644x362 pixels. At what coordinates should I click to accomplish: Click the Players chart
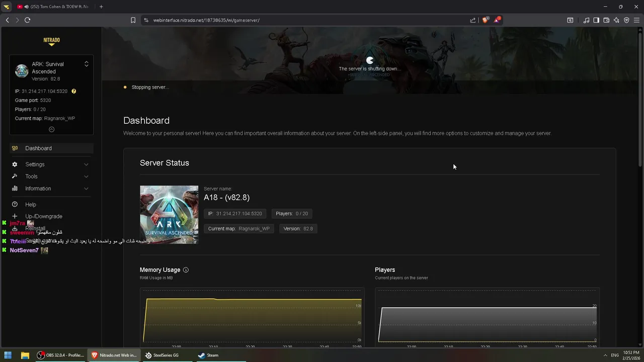[x=487, y=317]
